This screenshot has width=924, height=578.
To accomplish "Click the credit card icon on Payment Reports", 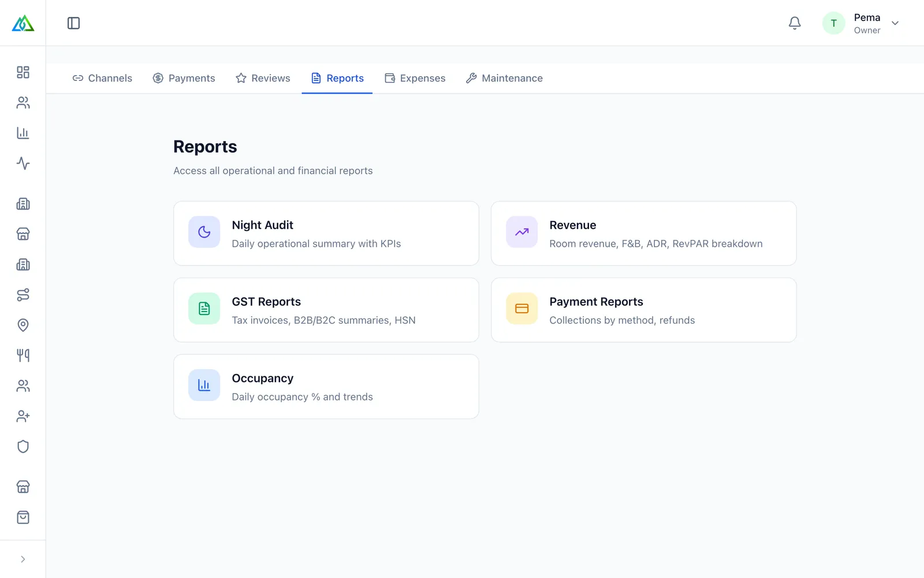I will [521, 309].
